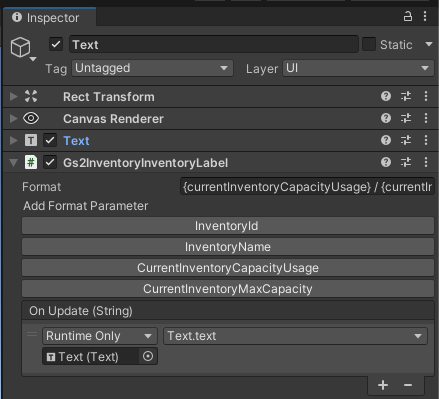Open the Inspector tab options menu
Screen dimensions: 439x399
[x=425, y=16]
